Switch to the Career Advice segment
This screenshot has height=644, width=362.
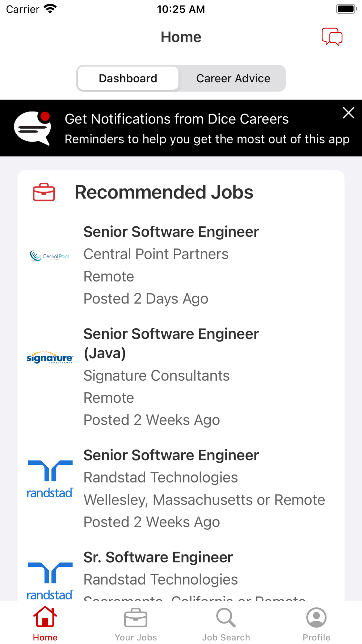coord(233,78)
